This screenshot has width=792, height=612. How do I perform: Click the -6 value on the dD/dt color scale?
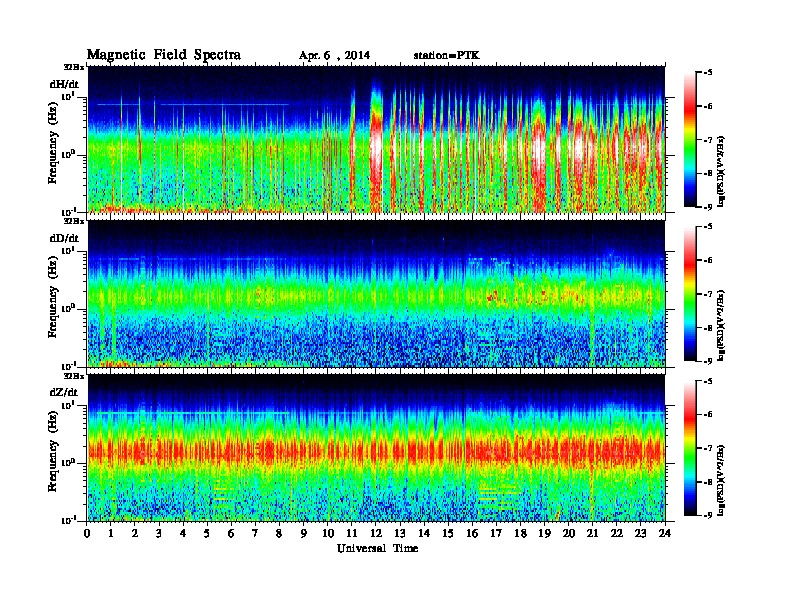pos(708,260)
